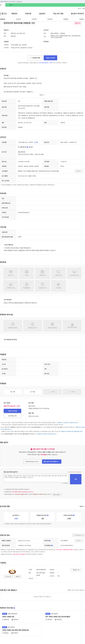This screenshot has width=85, height=644.
Task: Click the 장애인용 승강기 icon
Action: (33, 326)
